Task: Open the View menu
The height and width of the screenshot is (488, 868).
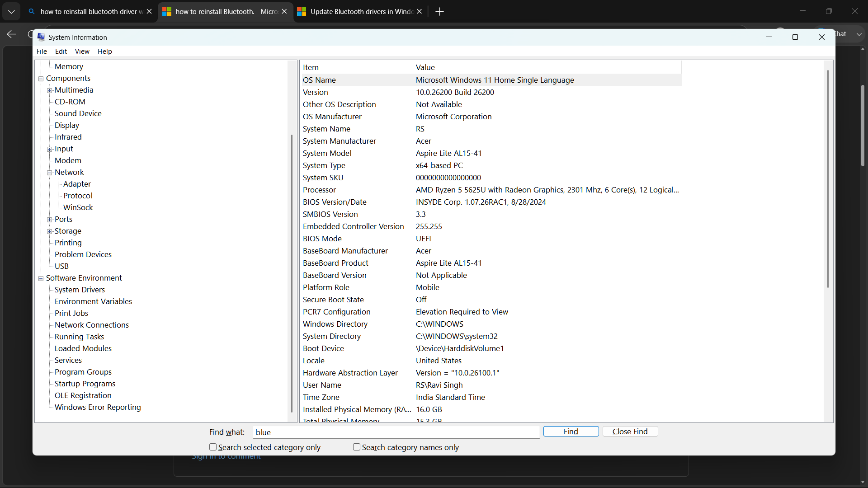Action: tap(82, 51)
